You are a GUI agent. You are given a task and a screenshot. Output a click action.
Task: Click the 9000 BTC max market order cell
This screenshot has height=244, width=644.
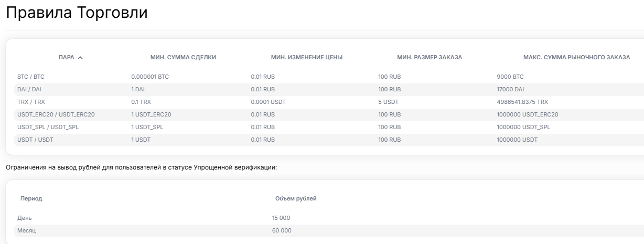(510, 77)
